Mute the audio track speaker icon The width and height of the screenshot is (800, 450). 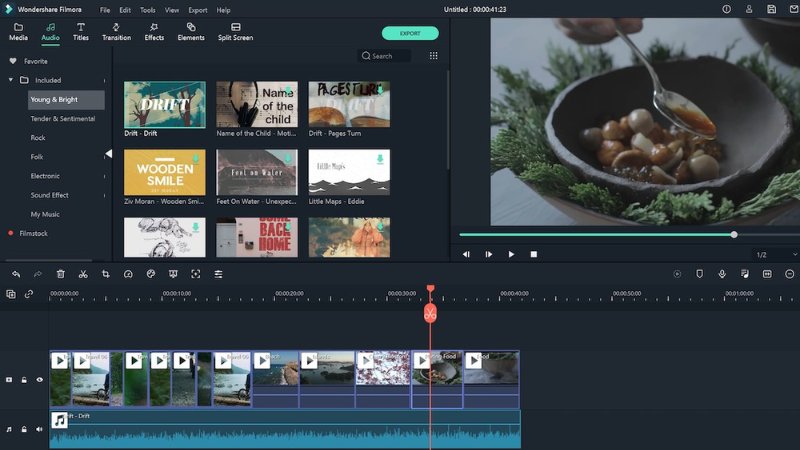click(x=39, y=429)
